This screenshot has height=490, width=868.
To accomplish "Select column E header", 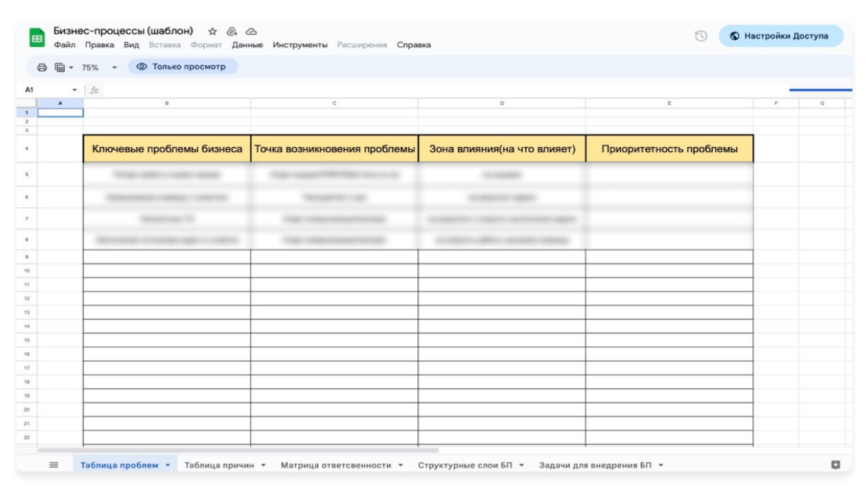I will point(670,103).
